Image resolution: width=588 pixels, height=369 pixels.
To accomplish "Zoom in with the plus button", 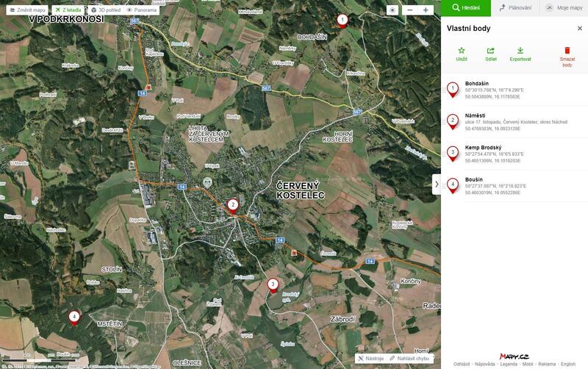I will click(426, 10).
